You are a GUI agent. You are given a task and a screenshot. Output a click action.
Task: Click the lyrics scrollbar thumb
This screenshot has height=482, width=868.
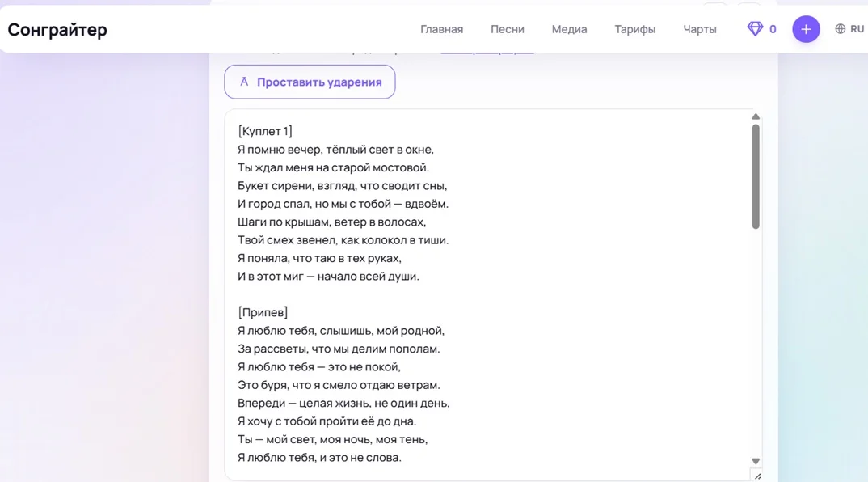pyautogui.click(x=756, y=176)
